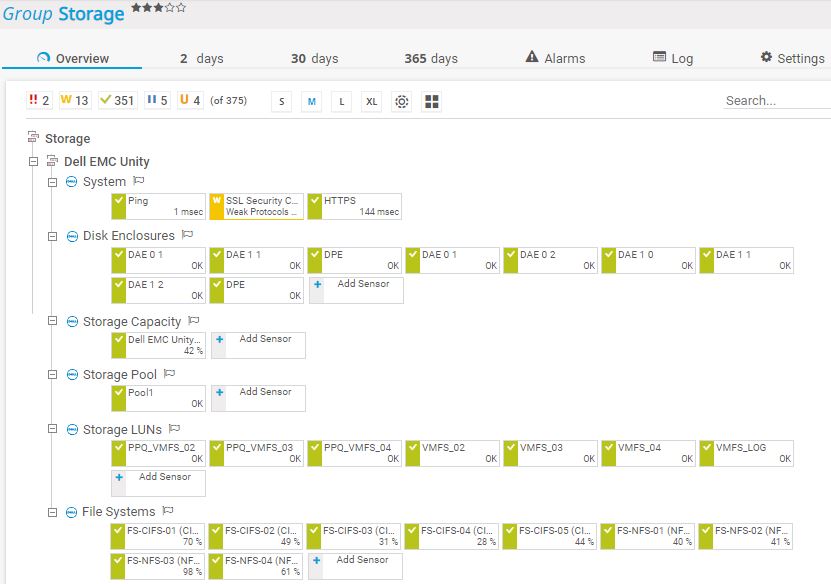Open the Dell EMC Unity group link

[107, 162]
